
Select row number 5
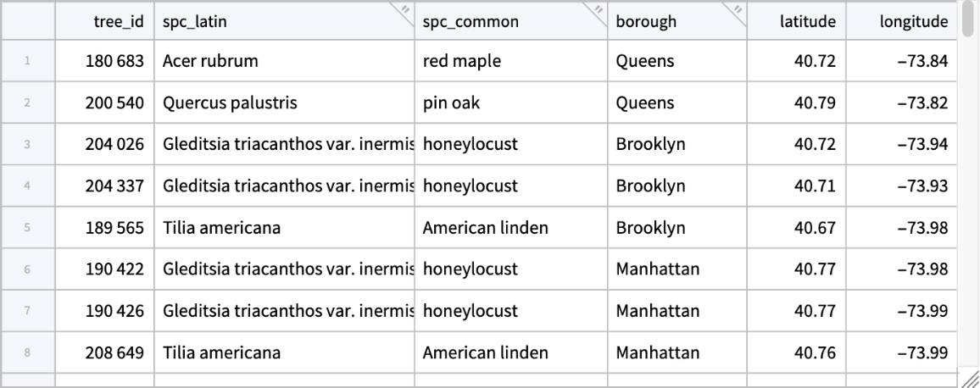click(x=28, y=228)
